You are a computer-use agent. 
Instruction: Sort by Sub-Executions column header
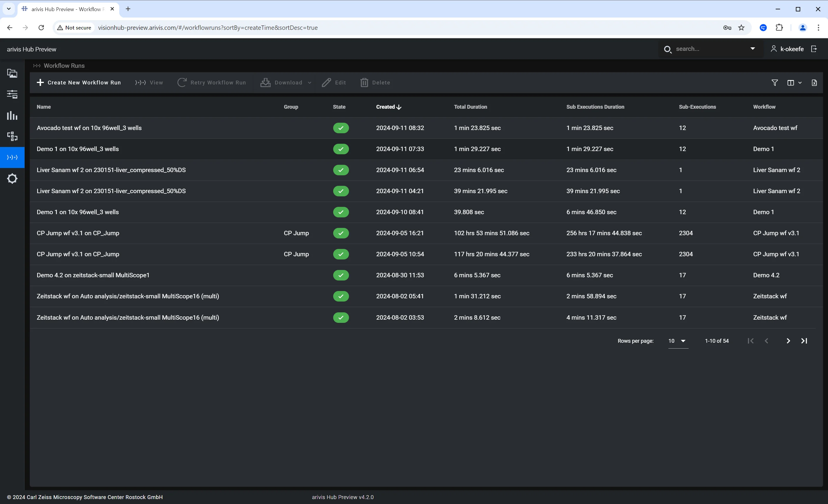(x=697, y=107)
